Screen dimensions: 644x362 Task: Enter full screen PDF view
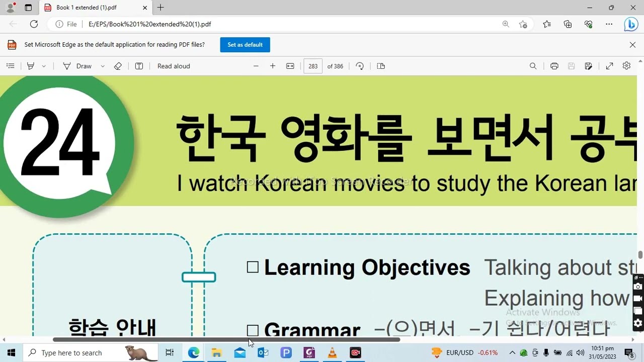pos(609,66)
